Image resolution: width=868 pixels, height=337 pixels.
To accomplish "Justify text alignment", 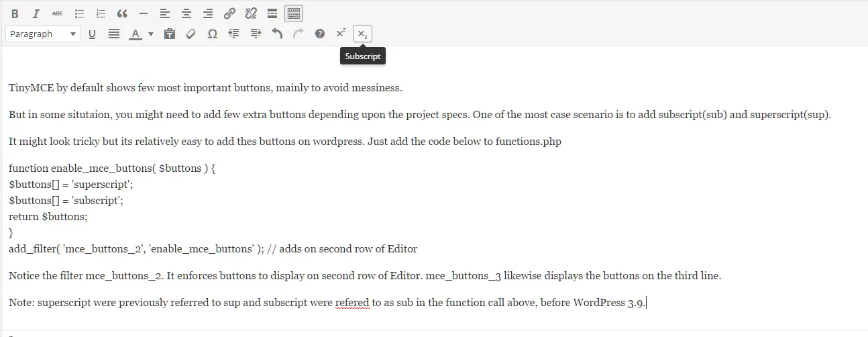I will [114, 34].
